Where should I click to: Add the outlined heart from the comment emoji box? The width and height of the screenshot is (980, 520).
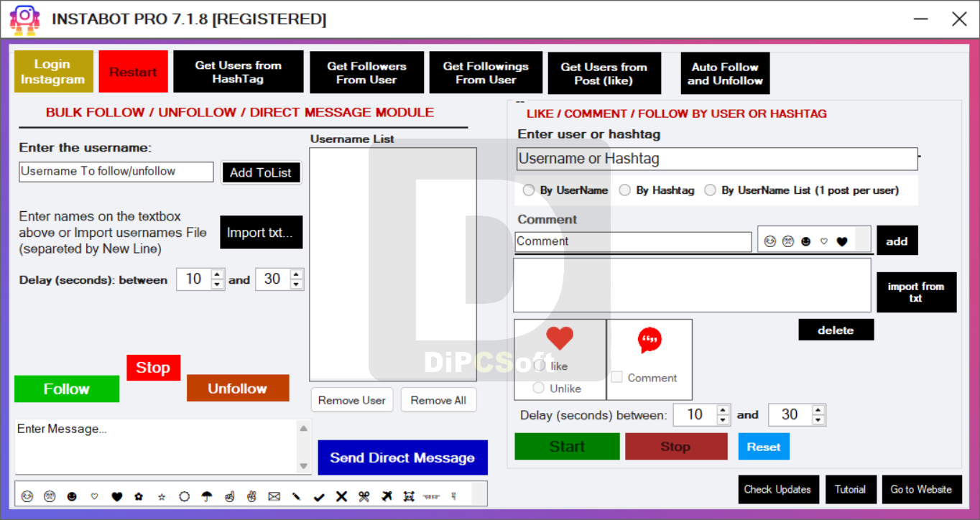823,241
